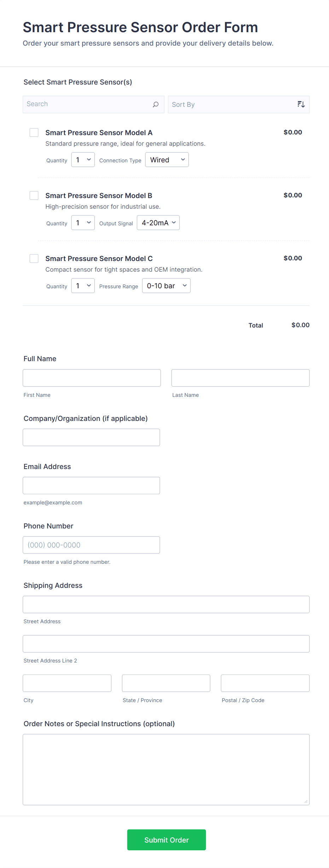Check Smart Pressure Sensor Model A checkbox

tap(34, 133)
